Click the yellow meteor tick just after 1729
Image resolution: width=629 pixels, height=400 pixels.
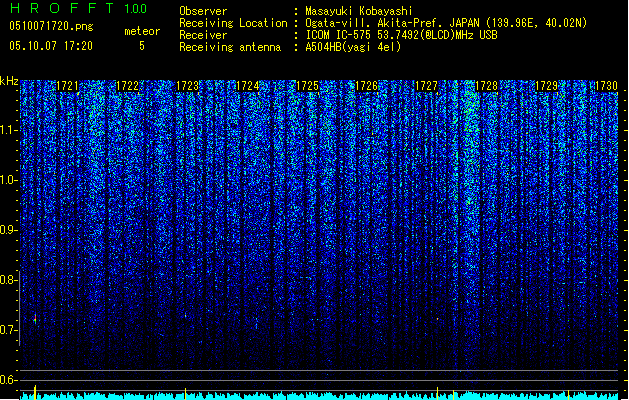(568, 394)
